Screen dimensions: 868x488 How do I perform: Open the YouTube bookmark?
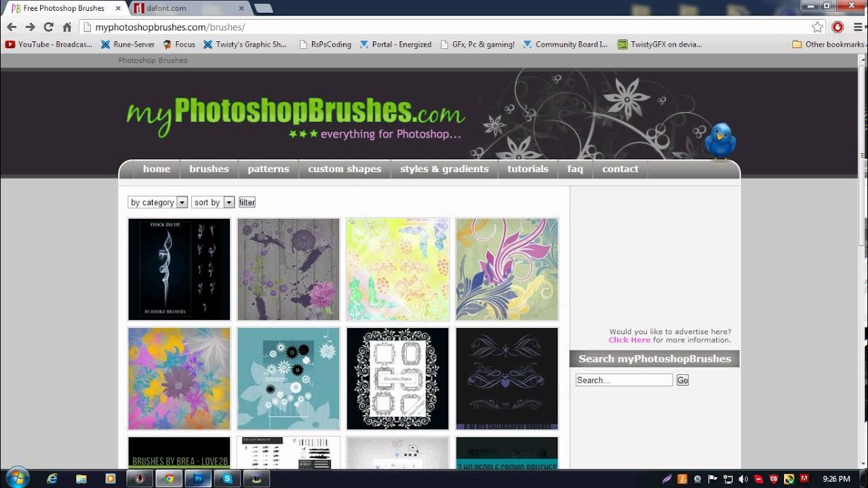coord(49,44)
